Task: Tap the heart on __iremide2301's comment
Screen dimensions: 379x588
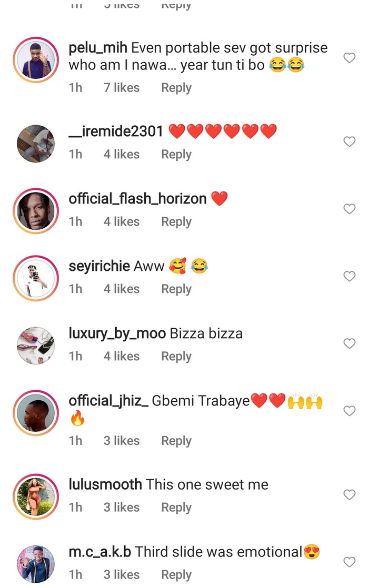Action: click(x=350, y=141)
